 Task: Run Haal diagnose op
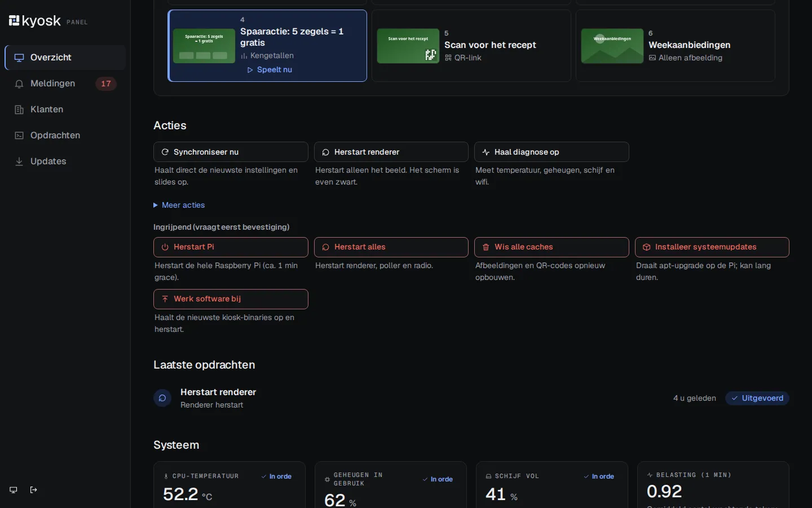551,152
